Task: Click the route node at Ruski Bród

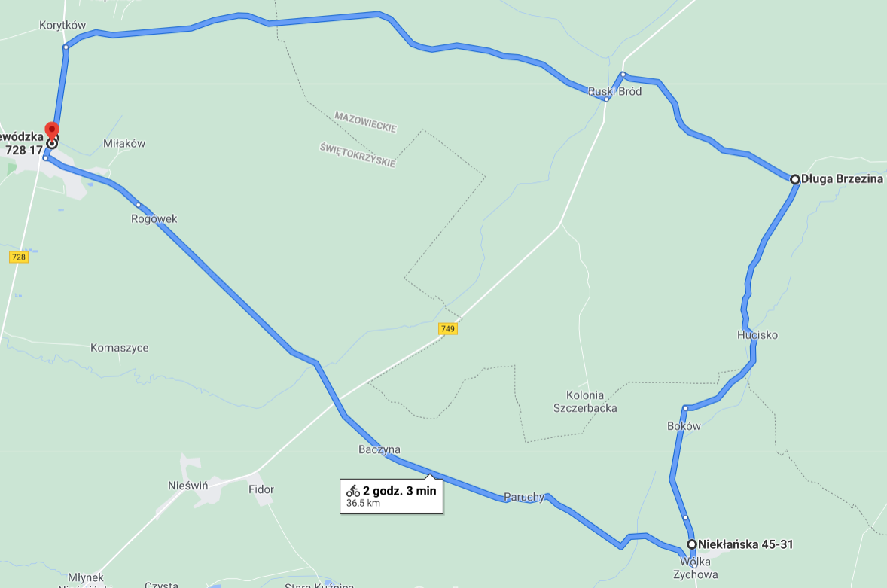Action: 606,99
